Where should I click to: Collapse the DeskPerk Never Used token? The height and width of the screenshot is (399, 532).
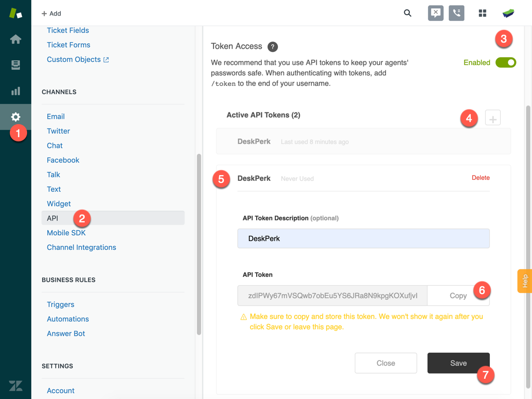(x=254, y=178)
